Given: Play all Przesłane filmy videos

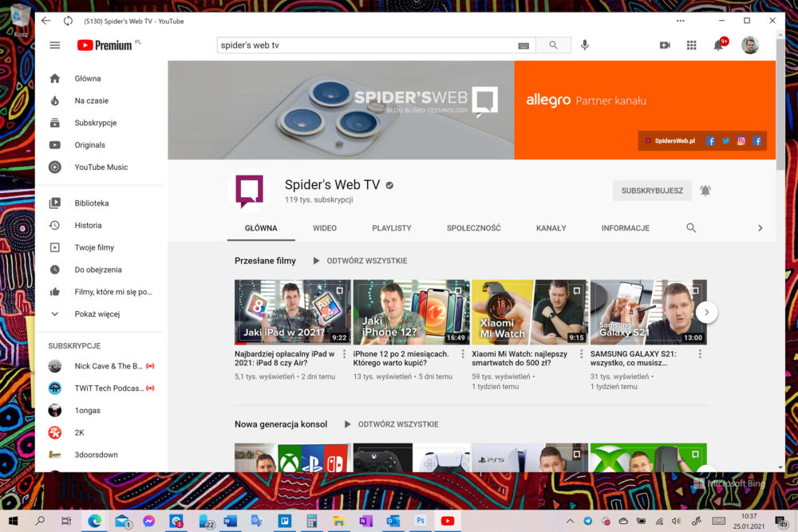Looking at the screenshot, I should pyautogui.click(x=360, y=261).
